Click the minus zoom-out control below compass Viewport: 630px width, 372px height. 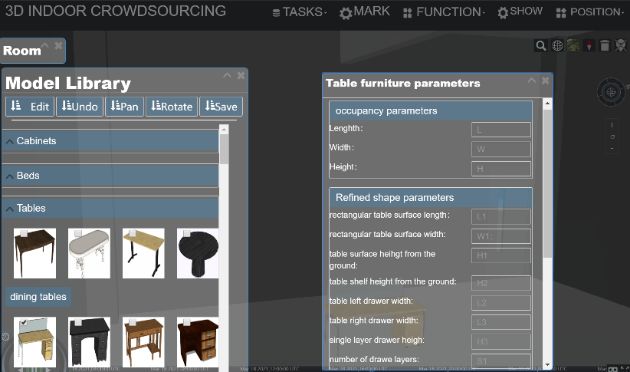tap(612, 149)
